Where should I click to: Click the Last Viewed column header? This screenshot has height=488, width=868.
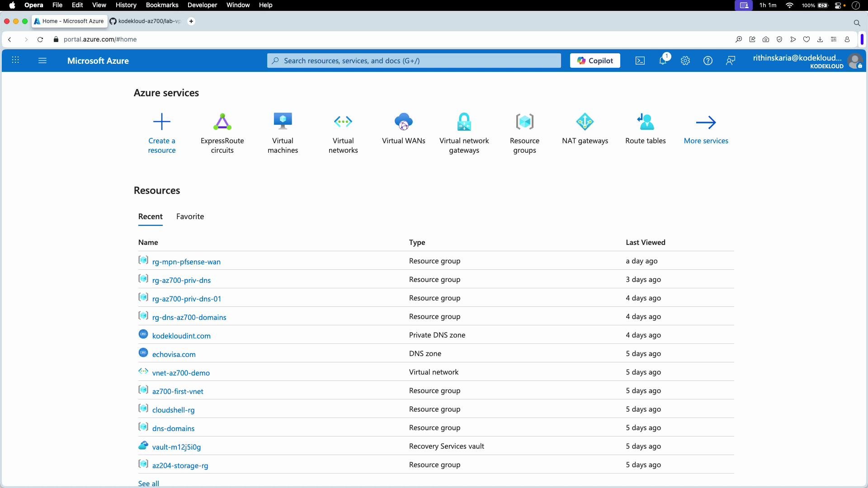pyautogui.click(x=646, y=242)
